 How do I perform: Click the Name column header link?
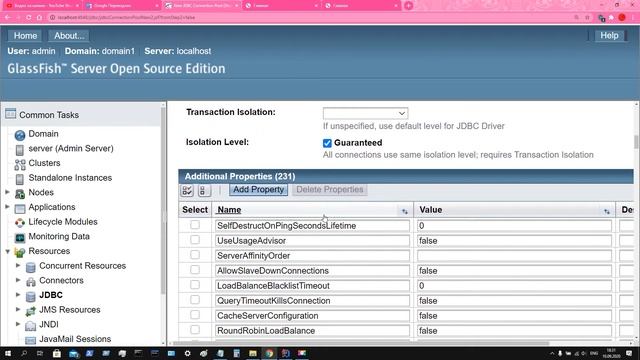pos(229,210)
